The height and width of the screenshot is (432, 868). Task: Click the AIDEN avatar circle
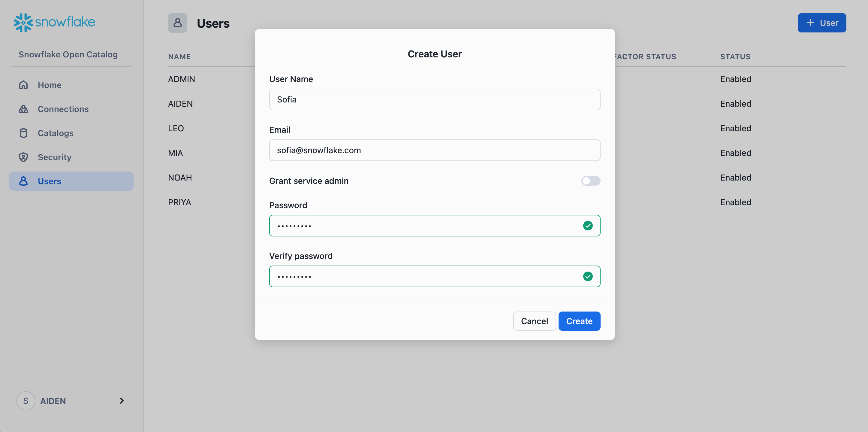tap(25, 401)
